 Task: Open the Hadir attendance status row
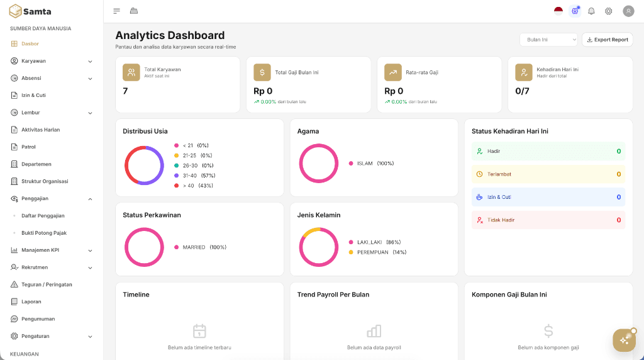coord(548,151)
